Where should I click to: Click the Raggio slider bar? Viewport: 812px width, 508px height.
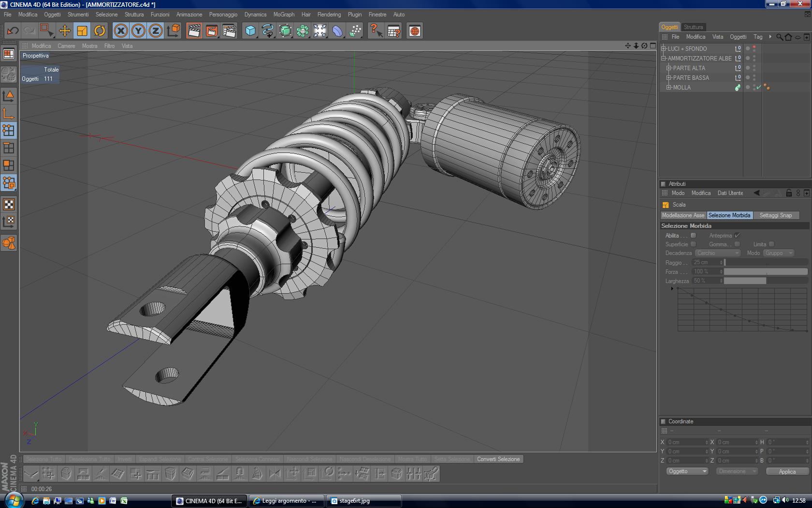point(766,263)
